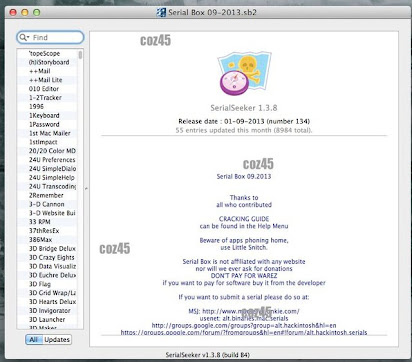Click the Serial Box document icon in title
This screenshot has width=412, height=362.
coord(161,13)
